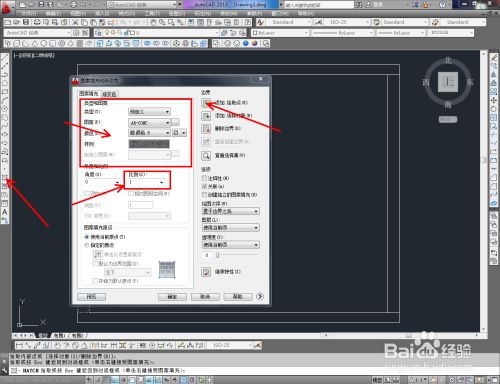Screen dimensions: 500x384
Task: Toggle the Associative checkbox
Action: [204, 186]
